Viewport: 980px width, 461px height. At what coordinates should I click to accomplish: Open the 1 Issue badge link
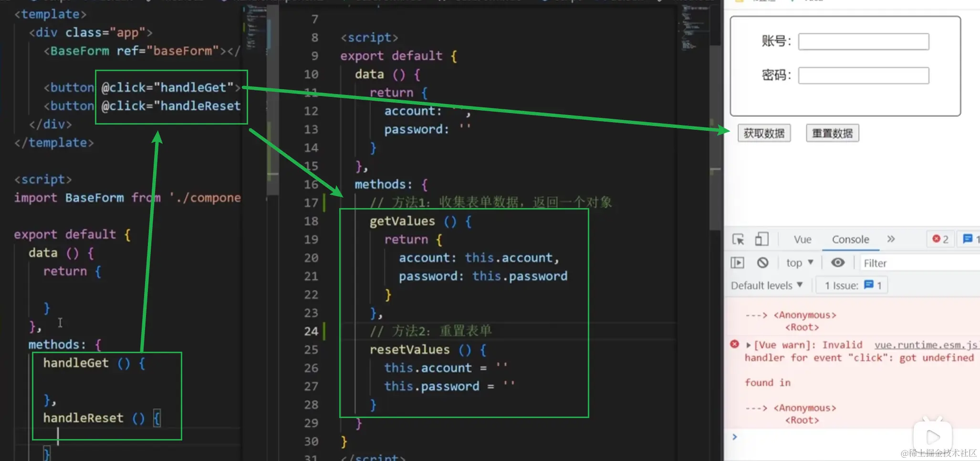coord(853,285)
